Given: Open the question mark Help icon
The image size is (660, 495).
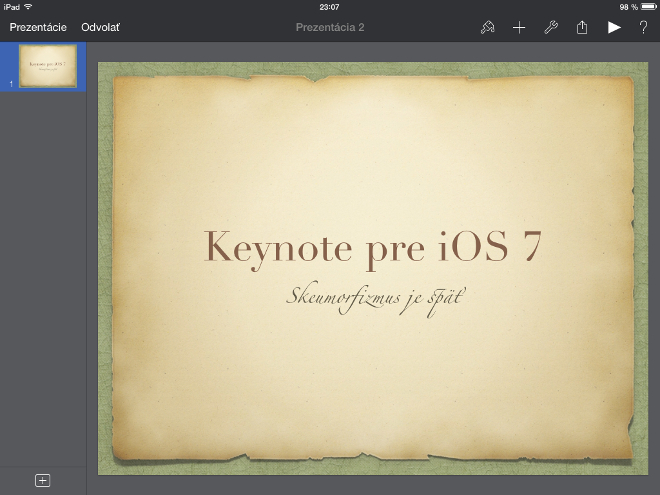Looking at the screenshot, I should click(643, 27).
